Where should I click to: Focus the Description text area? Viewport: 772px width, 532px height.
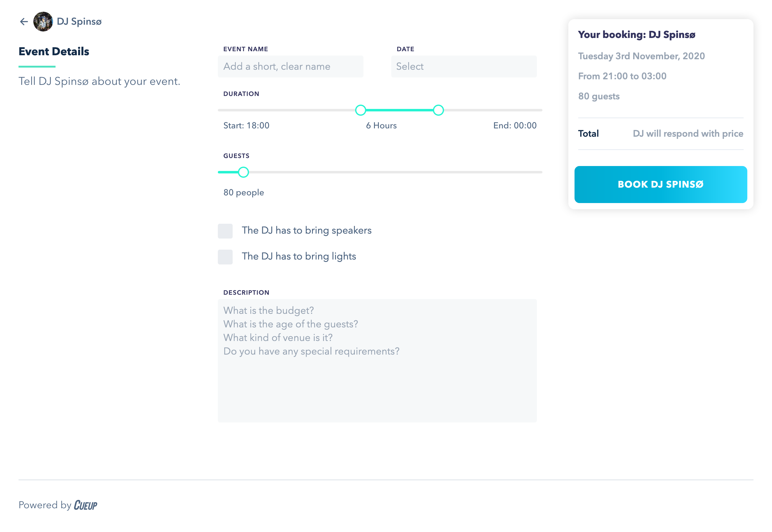tap(377, 361)
